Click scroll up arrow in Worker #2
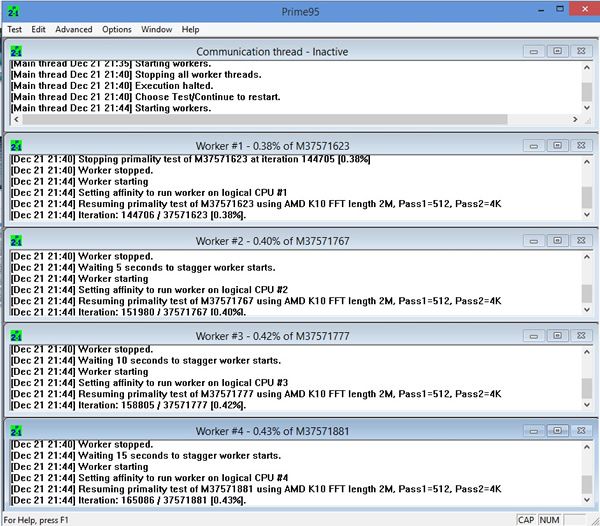The width and height of the screenshot is (600, 526). click(587, 257)
